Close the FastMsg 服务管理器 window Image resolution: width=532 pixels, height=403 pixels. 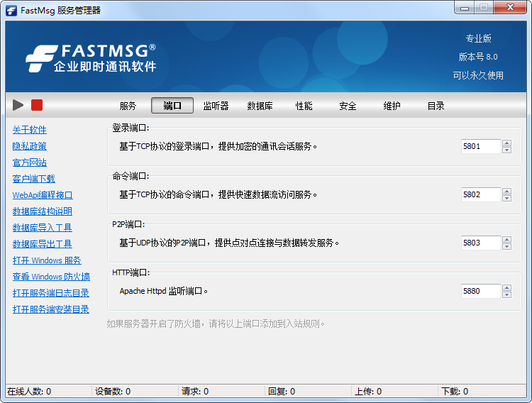(510, 8)
